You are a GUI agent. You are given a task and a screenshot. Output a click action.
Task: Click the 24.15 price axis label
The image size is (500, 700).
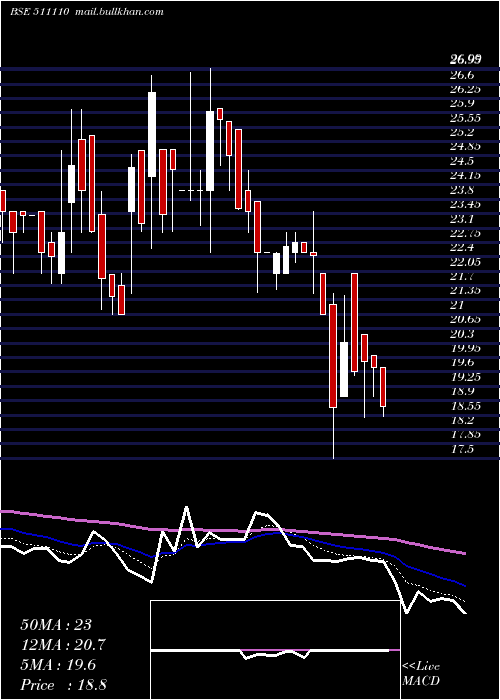pos(465,175)
